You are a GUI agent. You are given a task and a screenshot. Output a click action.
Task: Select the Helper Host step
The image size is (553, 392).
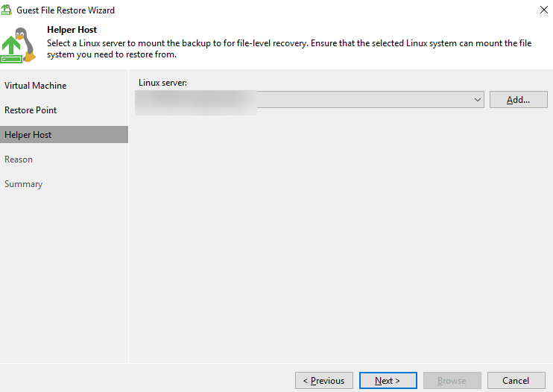pyautogui.click(x=28, y=135)
